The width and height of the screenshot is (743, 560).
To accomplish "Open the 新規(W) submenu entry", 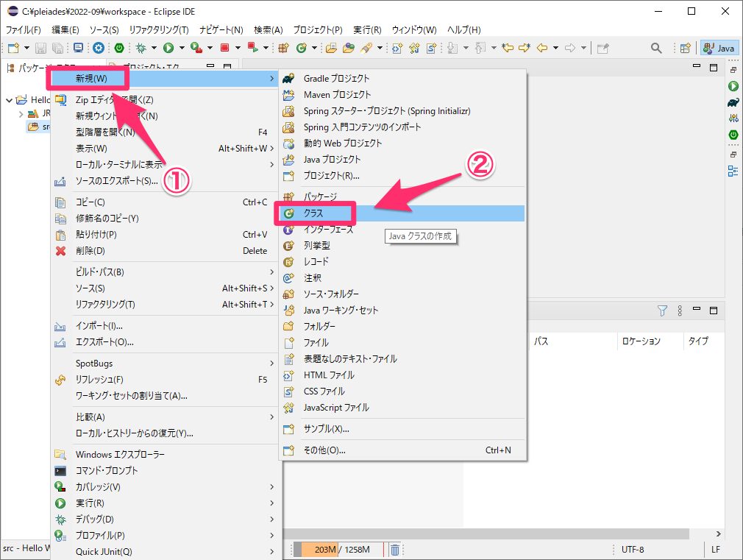I will pyautogui.click(x=165, y=78).
